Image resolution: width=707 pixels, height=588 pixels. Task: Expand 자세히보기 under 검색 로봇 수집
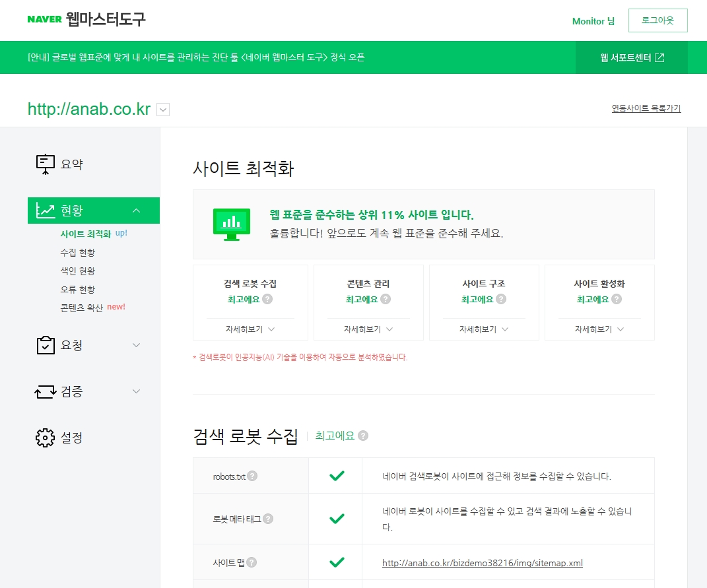250,329
